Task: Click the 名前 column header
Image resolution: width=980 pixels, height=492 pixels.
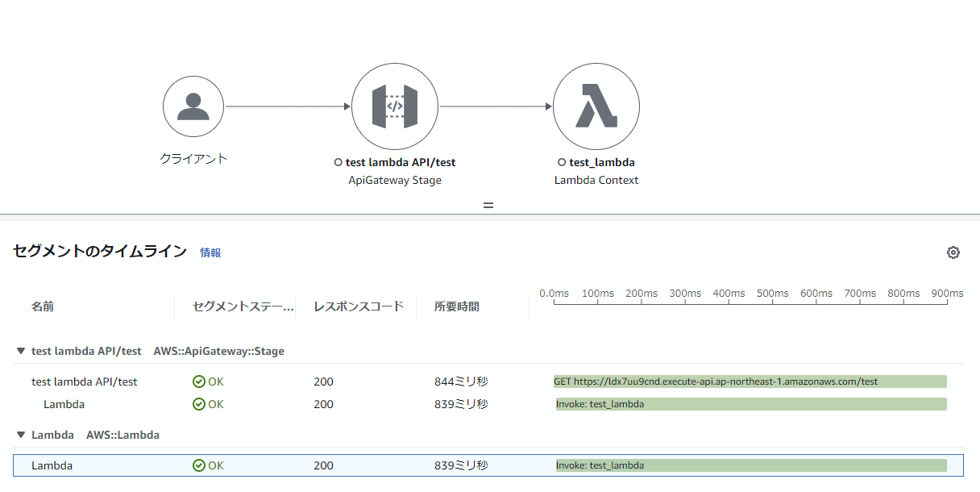Action: point(43,306)
